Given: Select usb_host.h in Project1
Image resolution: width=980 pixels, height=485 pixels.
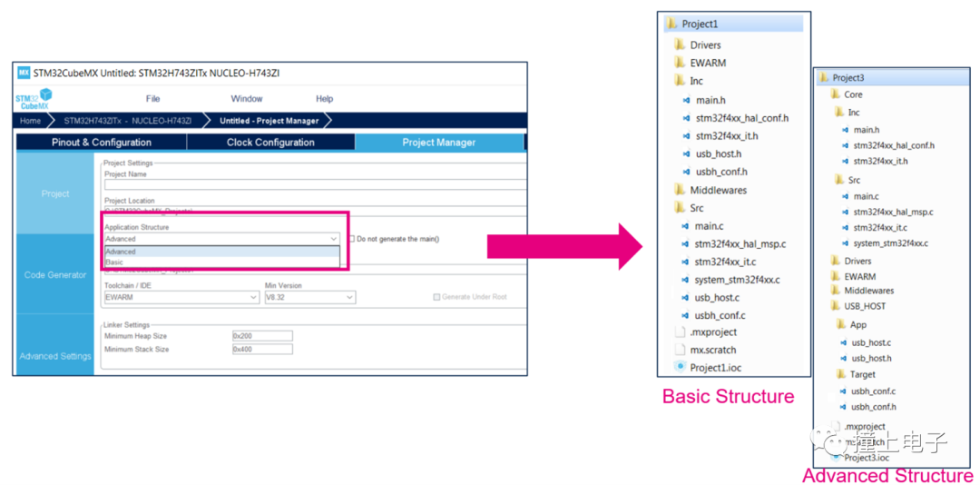Looking at the screenshot, I should tap(718, 153).
